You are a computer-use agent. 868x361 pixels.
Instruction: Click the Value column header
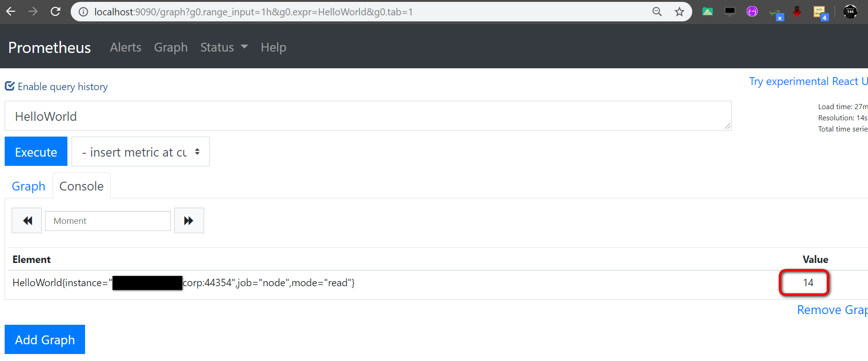(x=815, y=259)
